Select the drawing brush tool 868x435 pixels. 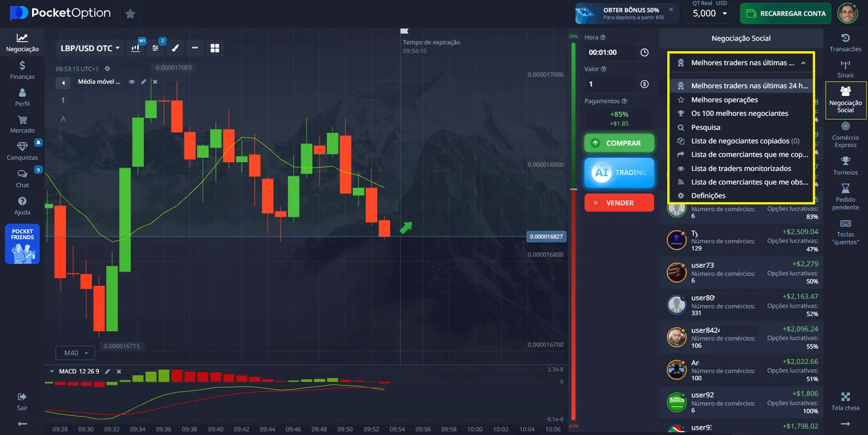pos(175,48)
